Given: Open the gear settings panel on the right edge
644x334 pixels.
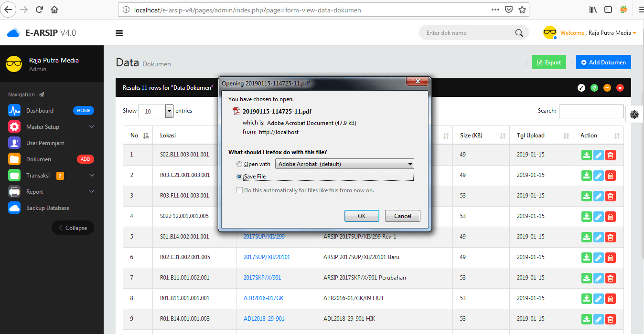Looking at the screenshot, I should [x=634, y=115].
